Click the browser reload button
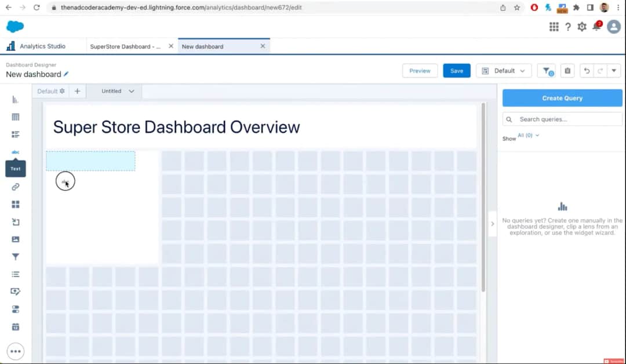Viewport: 626px width, 364px height. 37,8
